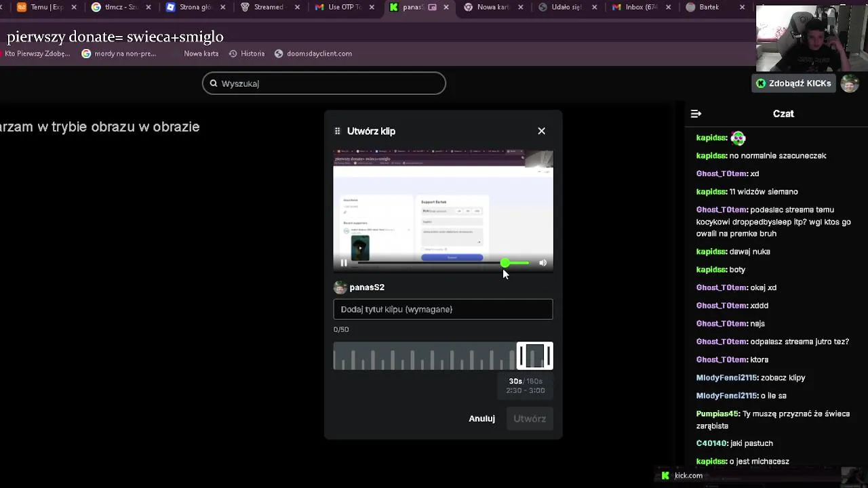The width and height of the screenshot is (868, 488).
Task: Select the clip range handle on timeline
Action: (535, 356)
